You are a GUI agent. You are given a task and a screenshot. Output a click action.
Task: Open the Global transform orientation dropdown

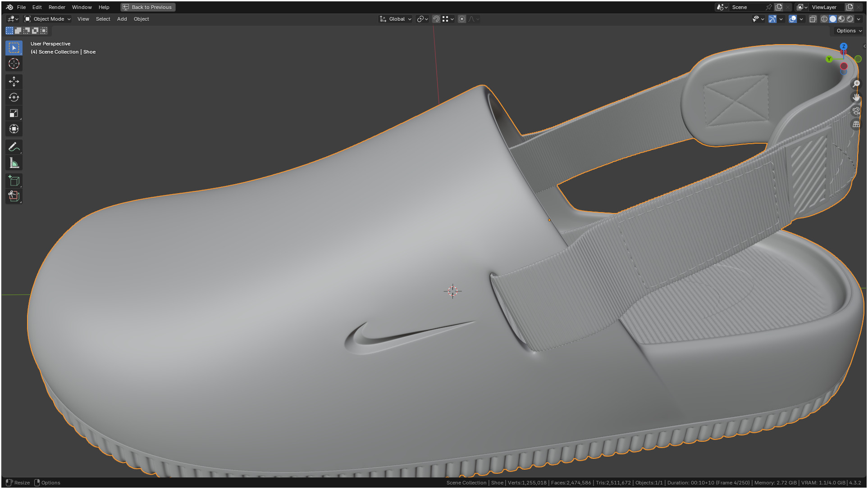(396, 19)
